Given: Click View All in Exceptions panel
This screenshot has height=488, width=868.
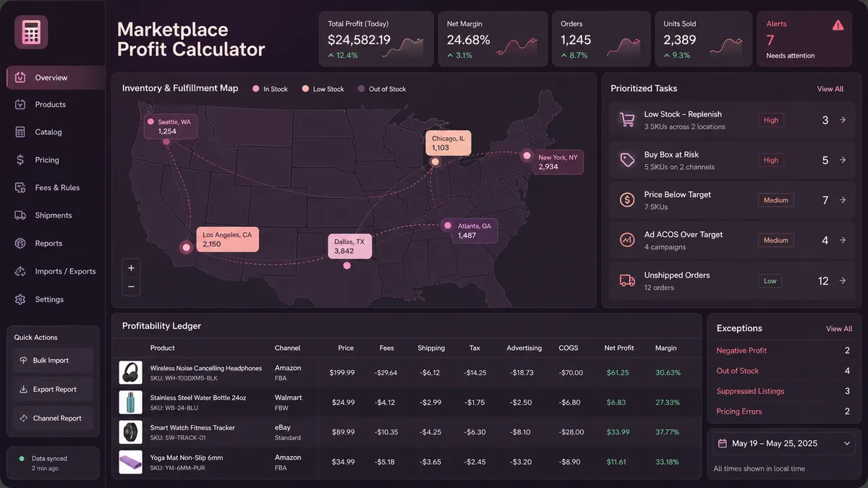Looking at the screenshot, I should [x=839, y=328].
